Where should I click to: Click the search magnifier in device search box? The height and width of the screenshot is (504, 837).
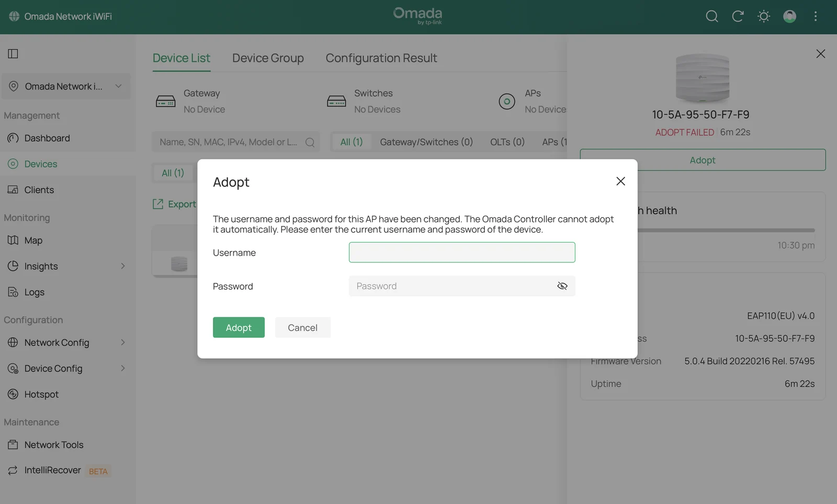click(x=310, y=142)
